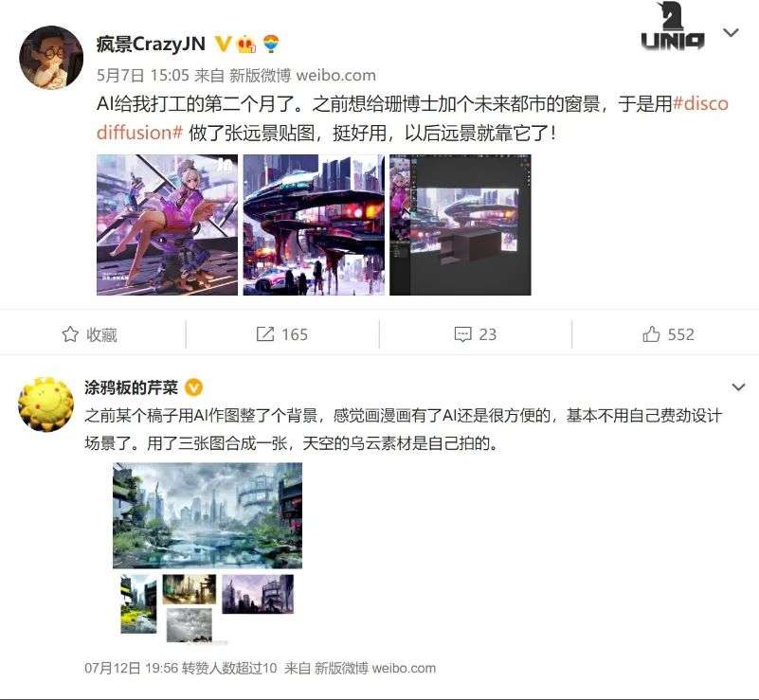Click the hot air balloon badge icon
The width and height of the screenshot is (759, 700).
click(272, 44)
